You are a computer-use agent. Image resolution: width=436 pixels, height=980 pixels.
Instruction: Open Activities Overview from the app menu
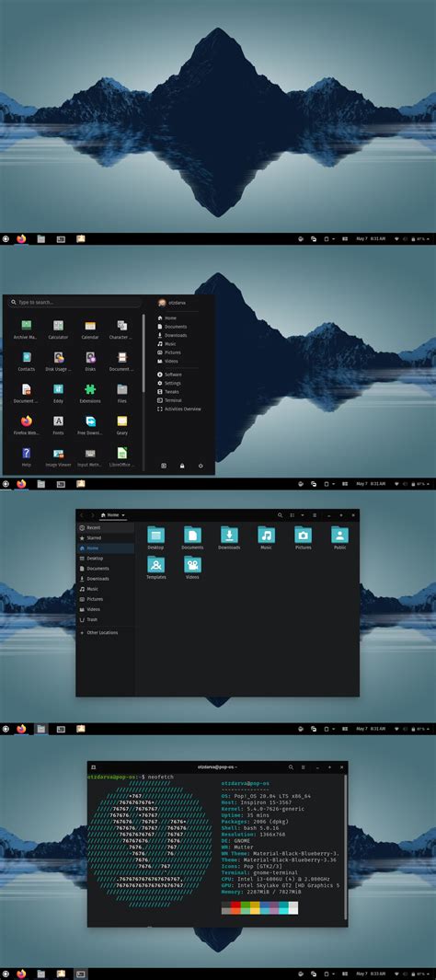(x=179, y=409)
